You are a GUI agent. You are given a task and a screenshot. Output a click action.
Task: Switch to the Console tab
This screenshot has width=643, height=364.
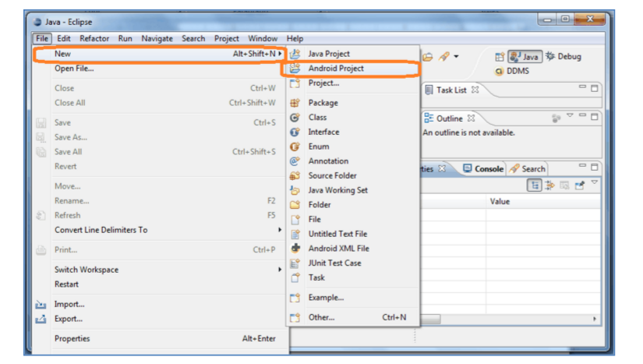tap(483, 169)
